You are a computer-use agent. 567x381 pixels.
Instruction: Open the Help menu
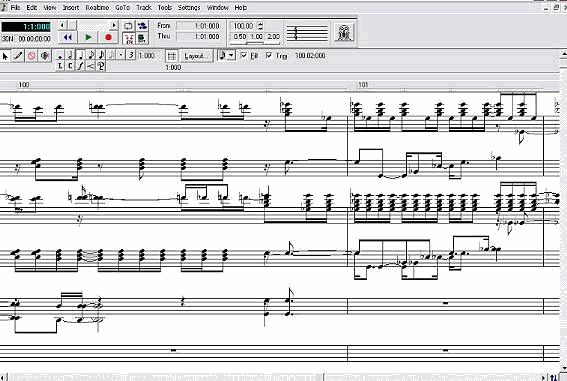tap(240, 7)
